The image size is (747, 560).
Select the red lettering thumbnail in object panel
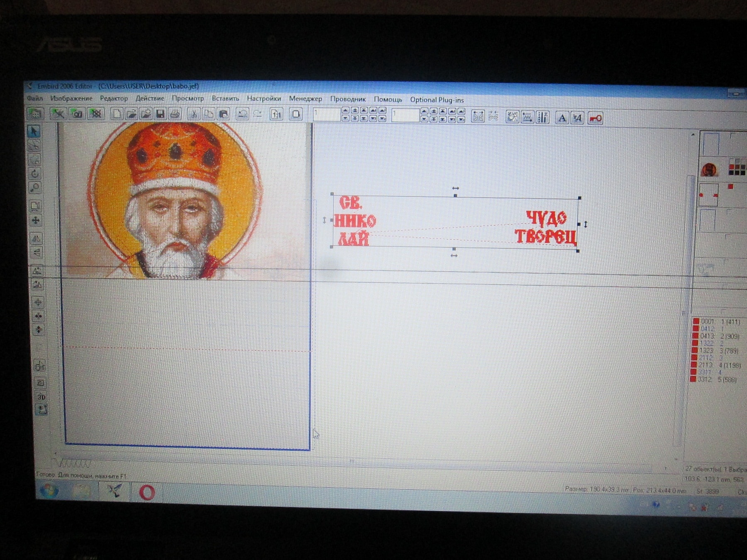pyautogui.click(x=709, y=195)
